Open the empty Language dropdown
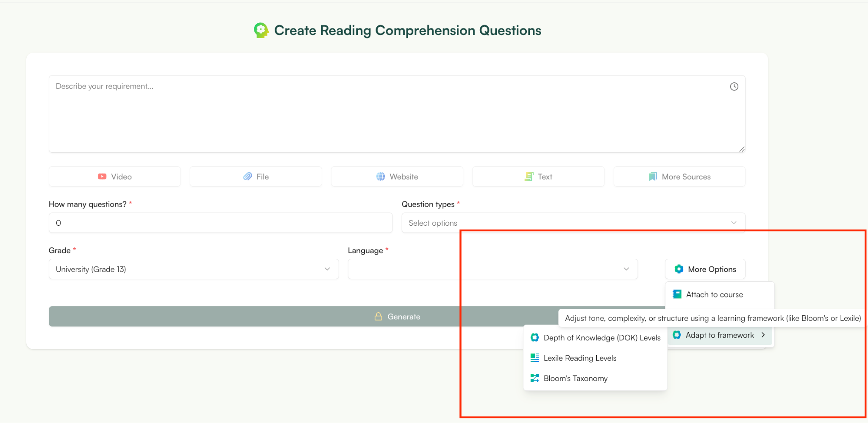 click(493, 269)
